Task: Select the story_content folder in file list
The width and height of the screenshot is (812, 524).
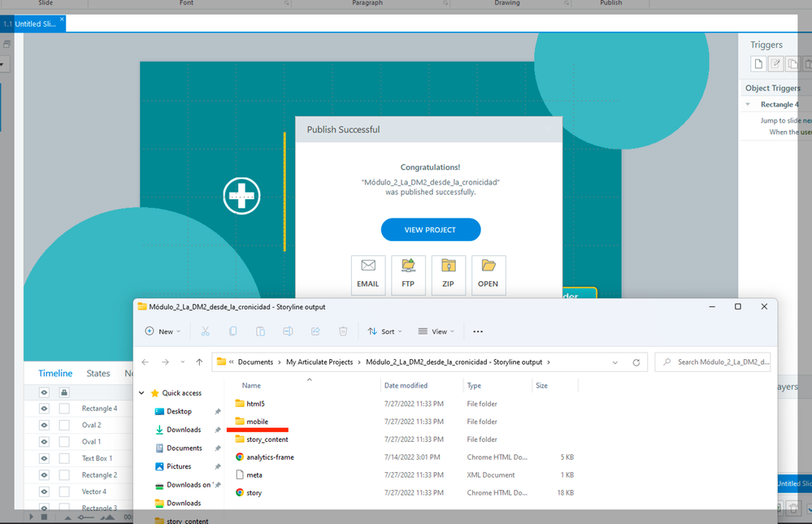Action: click(267, 439)
